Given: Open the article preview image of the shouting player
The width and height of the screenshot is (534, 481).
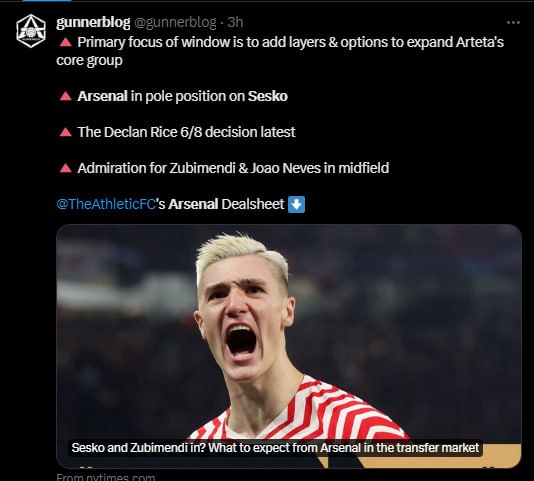Looking at the screenshot, I should pos(289,346).
